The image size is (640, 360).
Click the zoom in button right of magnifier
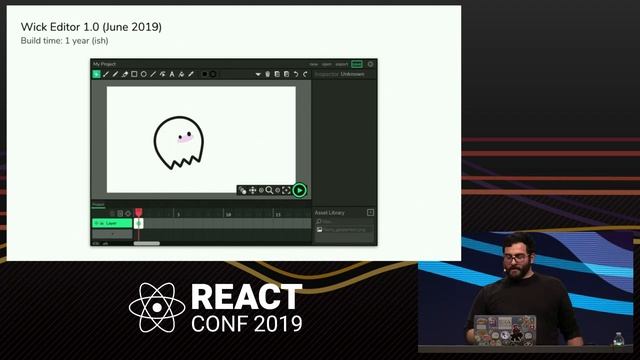tap(278, 190)
